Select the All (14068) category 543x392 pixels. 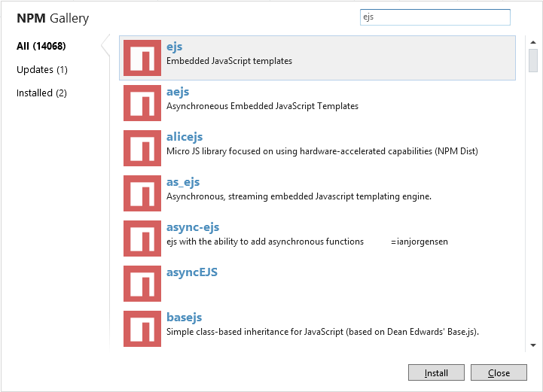pyautogui.click(x=41, y=46)
